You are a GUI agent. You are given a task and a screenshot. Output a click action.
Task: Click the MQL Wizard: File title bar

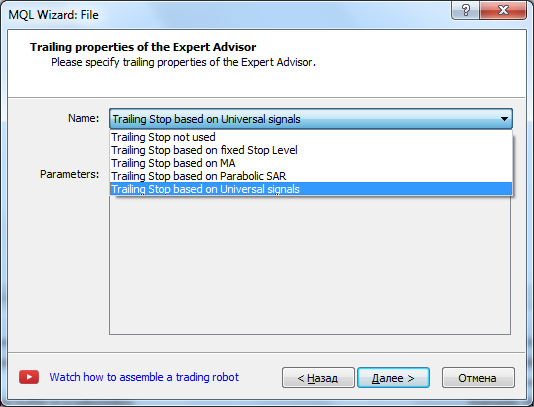point(225,15)
